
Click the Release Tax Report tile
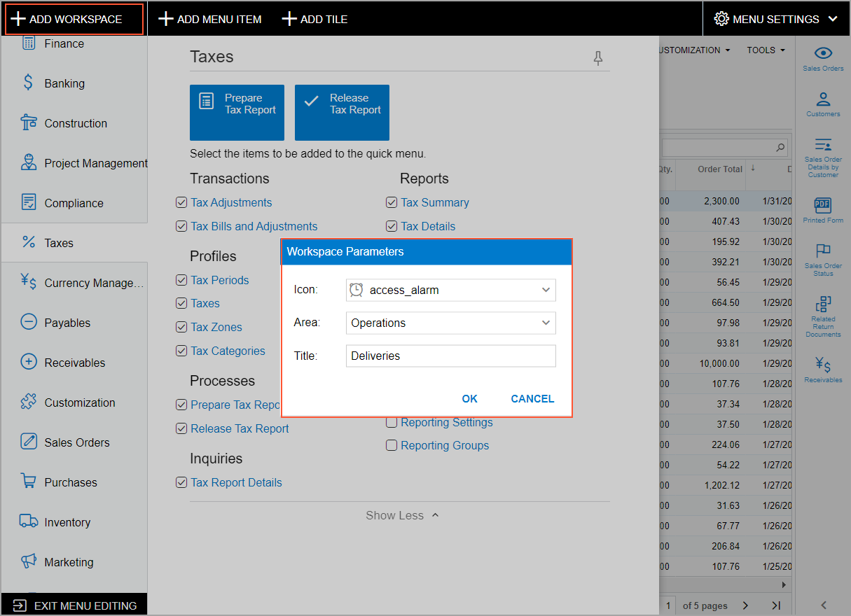[342, 113]
